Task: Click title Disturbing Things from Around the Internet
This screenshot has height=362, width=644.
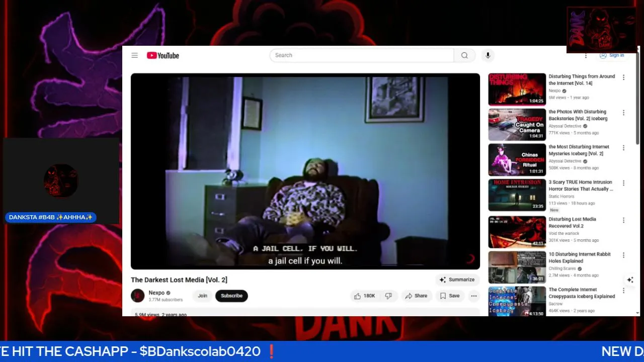Action: (x=582, y=79)
